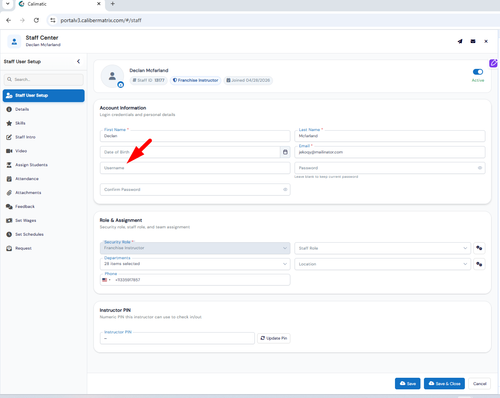The width and height of the screenshot is (500, 398).
Task: Open the Staff Intro section
Action: pyautogui.click(x=25, y=137)
